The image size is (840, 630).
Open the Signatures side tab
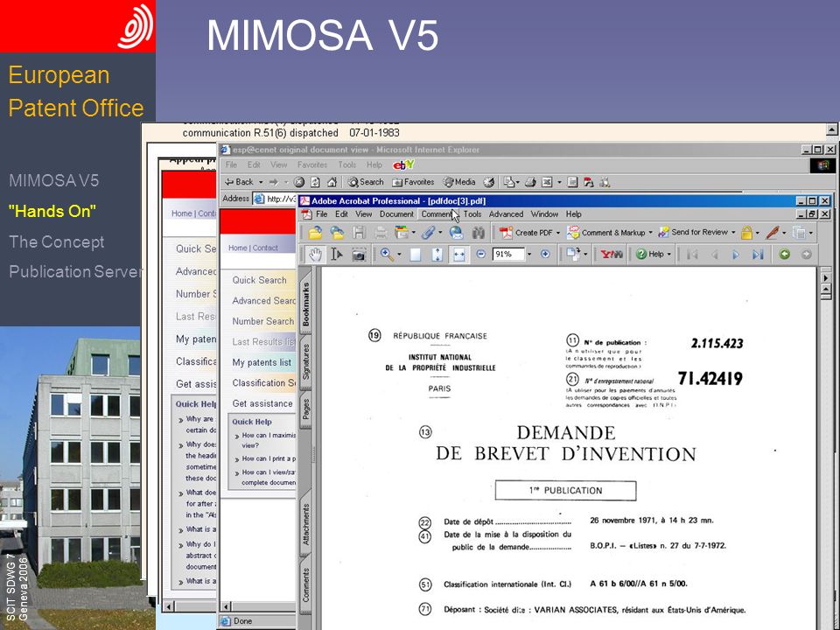305,362
